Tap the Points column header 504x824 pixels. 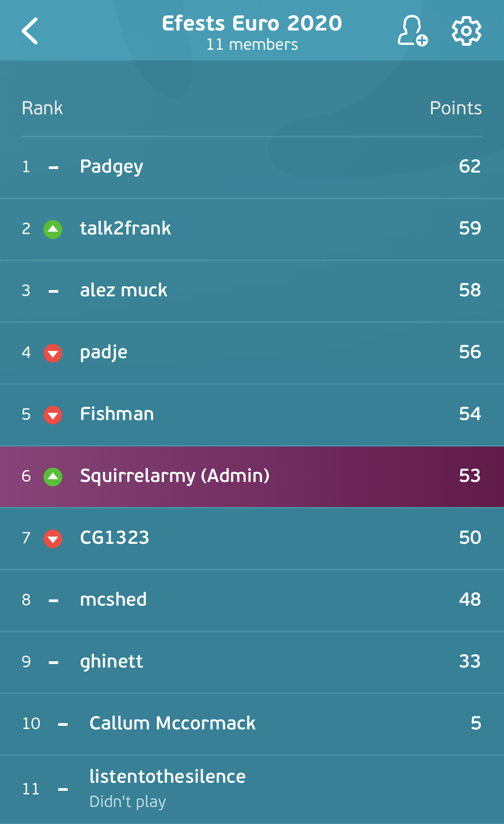[456, 108]
